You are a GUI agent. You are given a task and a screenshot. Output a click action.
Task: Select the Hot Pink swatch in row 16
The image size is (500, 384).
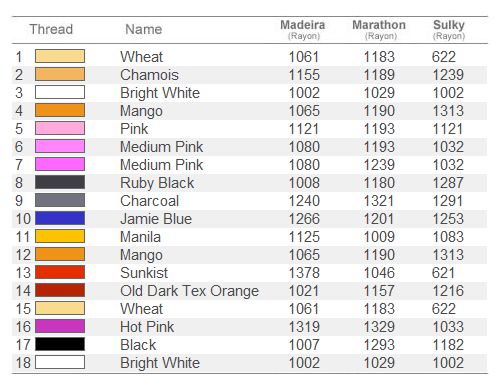[60, 326]
